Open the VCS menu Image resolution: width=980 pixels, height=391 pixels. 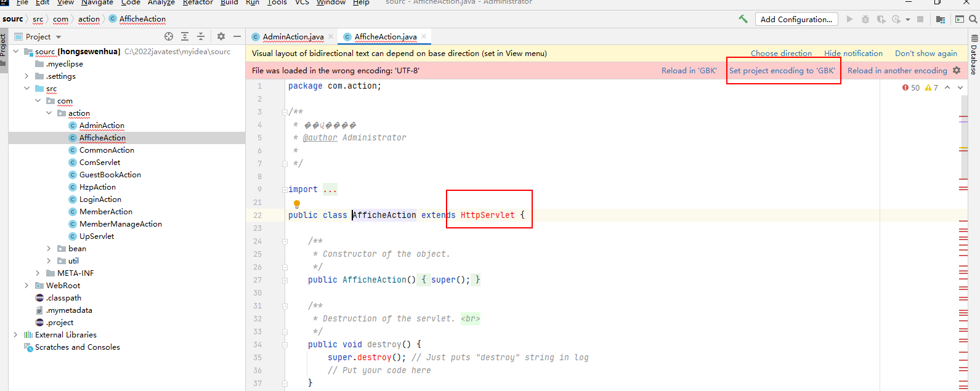point(302,2)
